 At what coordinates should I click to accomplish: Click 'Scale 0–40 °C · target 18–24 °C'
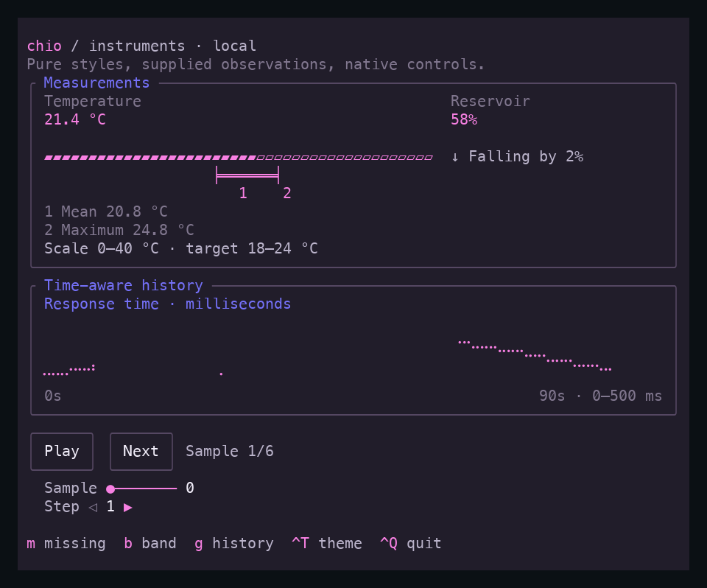point(181,248)
